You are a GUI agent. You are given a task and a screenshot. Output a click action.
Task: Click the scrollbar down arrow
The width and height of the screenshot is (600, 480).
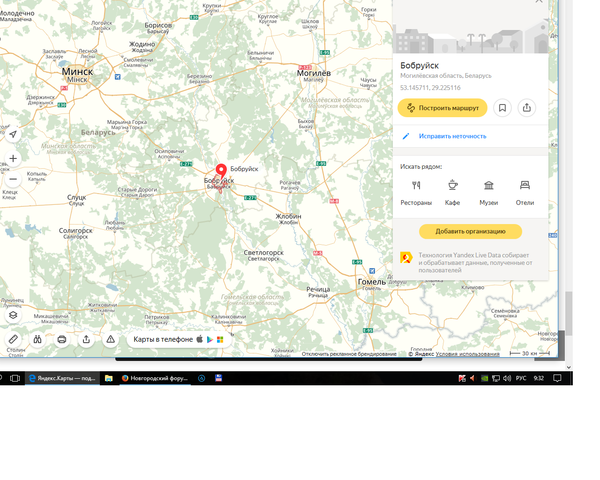click(x=569, y=367)
